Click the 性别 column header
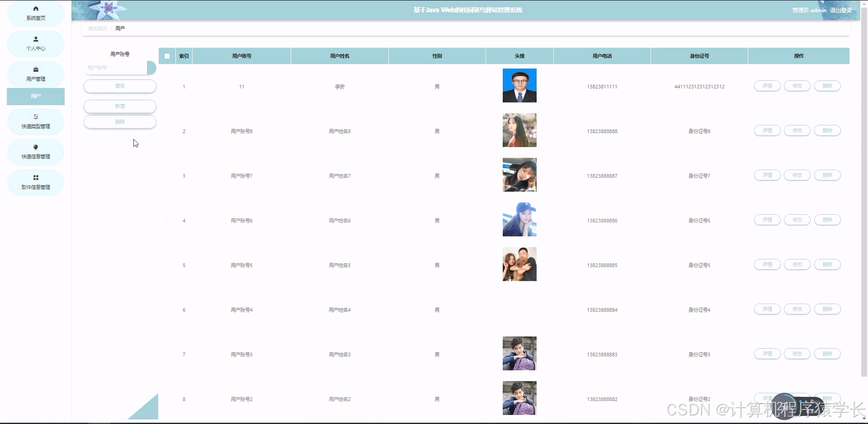The image size is (868, 424). pos(437,56)
